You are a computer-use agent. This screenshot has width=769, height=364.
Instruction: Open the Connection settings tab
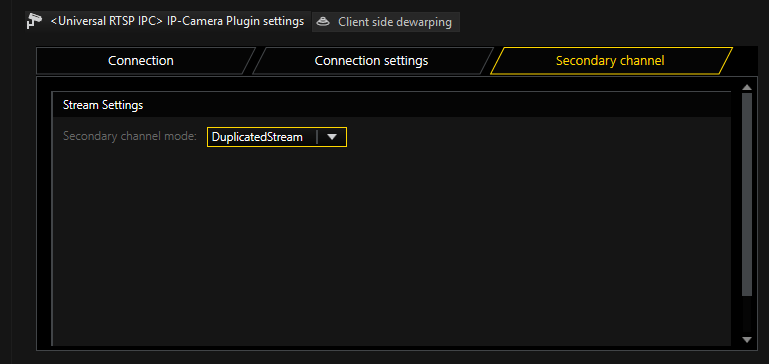371,61
